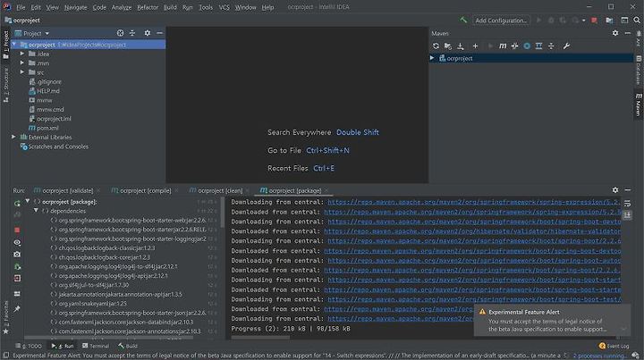
Task: Open Maven Settings wrench icon
Action: coord(566,46)
